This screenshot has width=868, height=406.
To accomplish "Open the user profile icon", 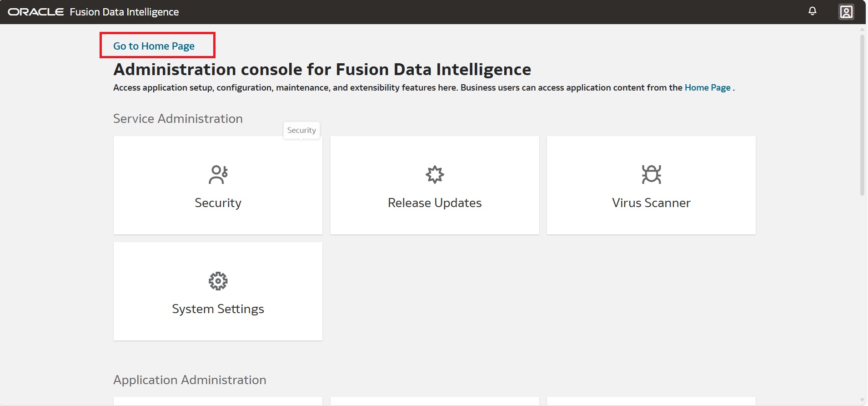I will click(x=846, y=12).
